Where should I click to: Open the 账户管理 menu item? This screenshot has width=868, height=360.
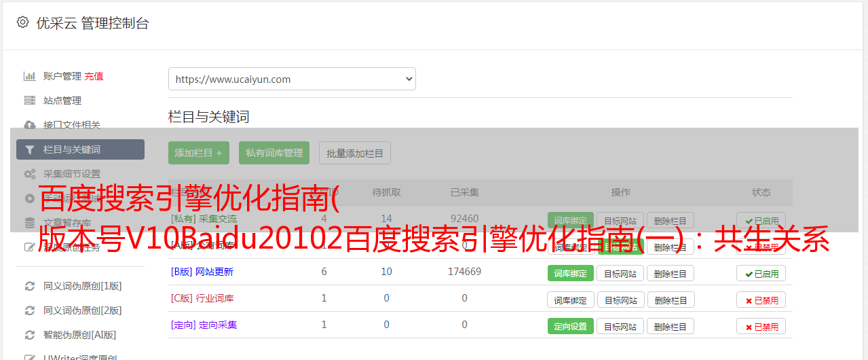62,76
